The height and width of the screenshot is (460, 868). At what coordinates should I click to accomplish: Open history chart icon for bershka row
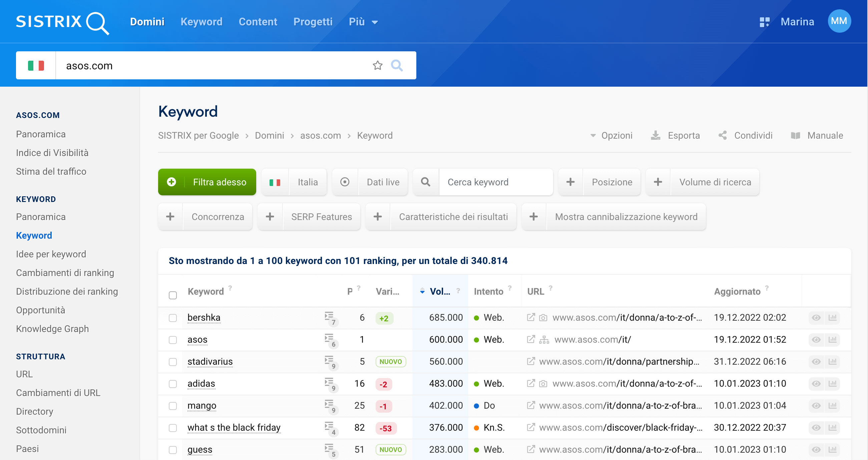click(x=832, y=318)
